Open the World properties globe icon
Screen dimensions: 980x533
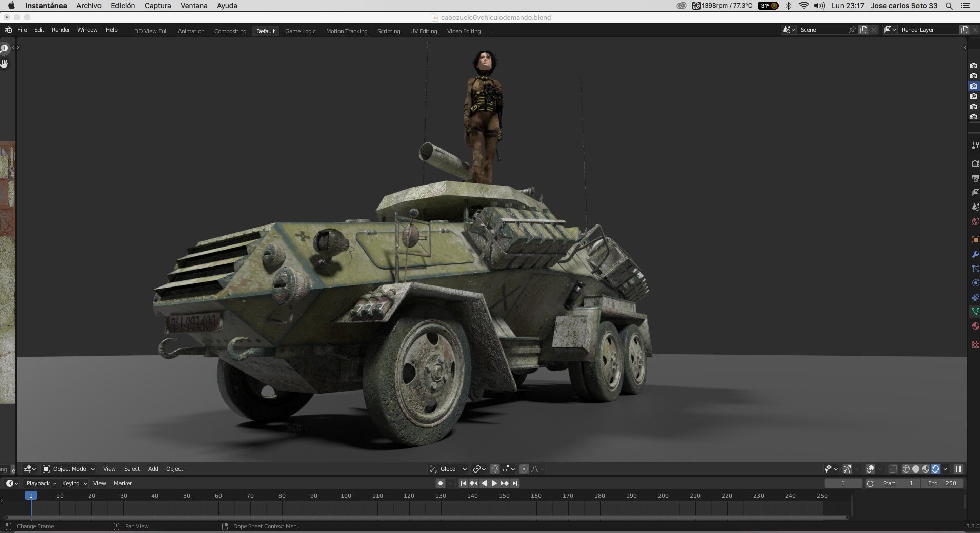click(975, 221)
